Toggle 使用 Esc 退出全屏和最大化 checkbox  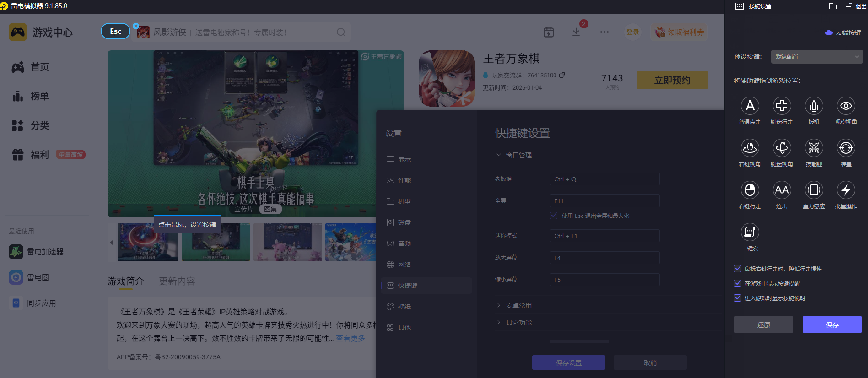coord(554,216)
